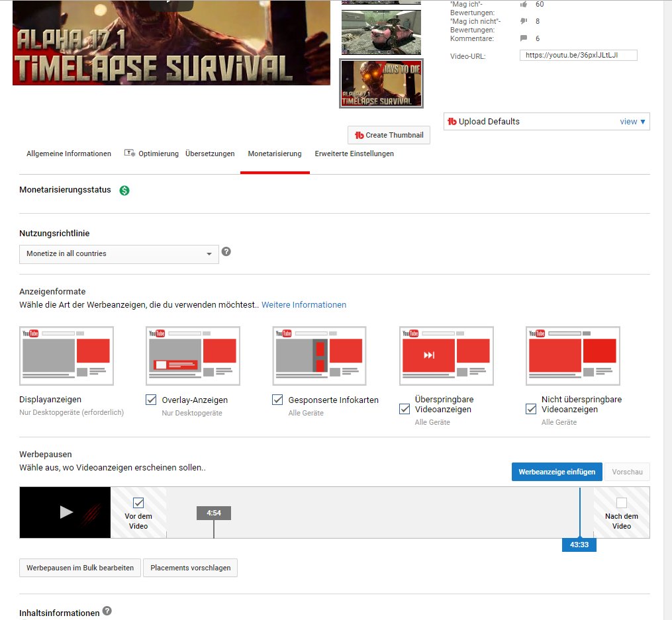Click Placements vorschlagen button
The width and height of the screenshot is (672, 620).
190,568
